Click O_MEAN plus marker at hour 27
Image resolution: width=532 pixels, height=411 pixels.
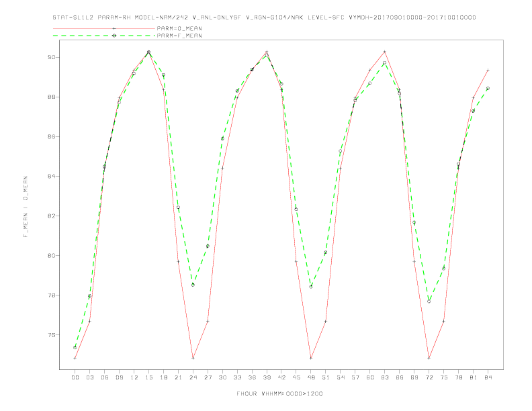coord(208,321)
